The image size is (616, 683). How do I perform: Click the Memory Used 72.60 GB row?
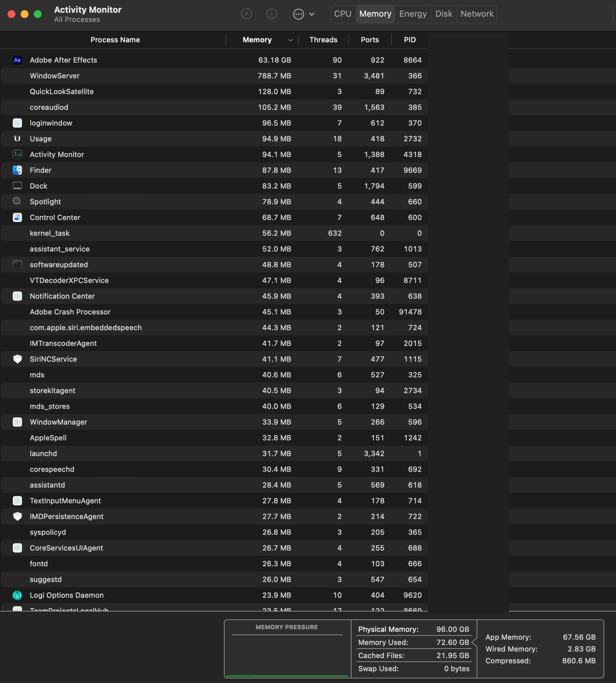(414, 642)
